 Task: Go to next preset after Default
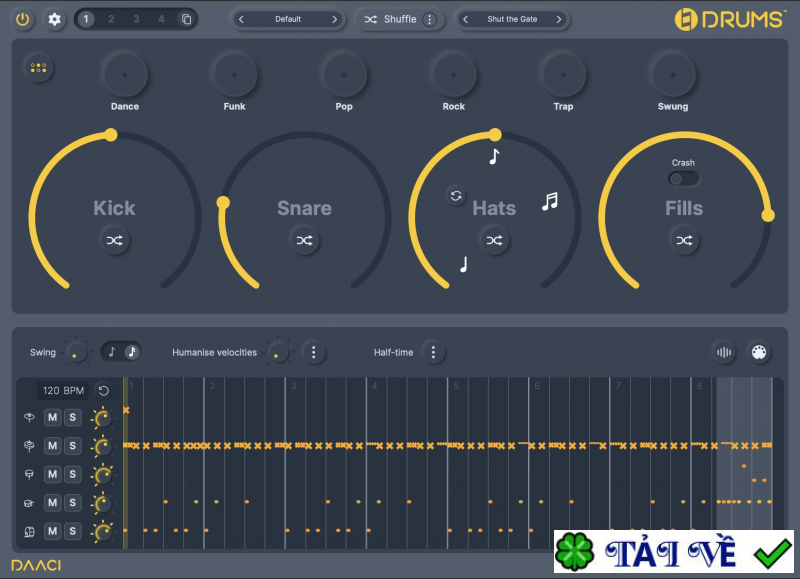point(334,19)
